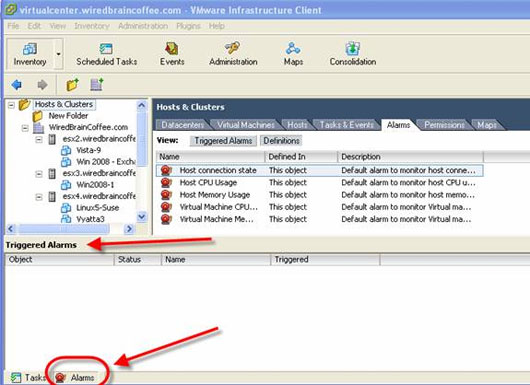Open the Inventory toolbar button
Viewport: 530px width, 385px height.
(x=30, y=54)
